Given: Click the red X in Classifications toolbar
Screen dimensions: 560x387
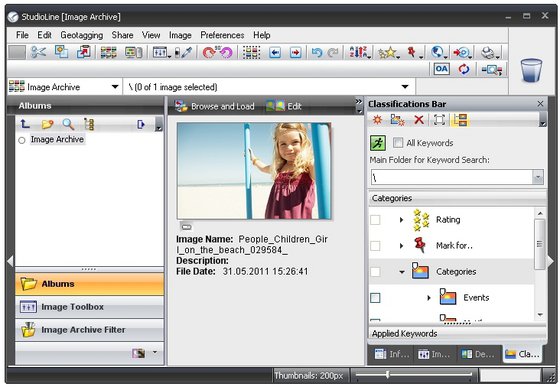Looking at the screenshot, I should (419, 120).
